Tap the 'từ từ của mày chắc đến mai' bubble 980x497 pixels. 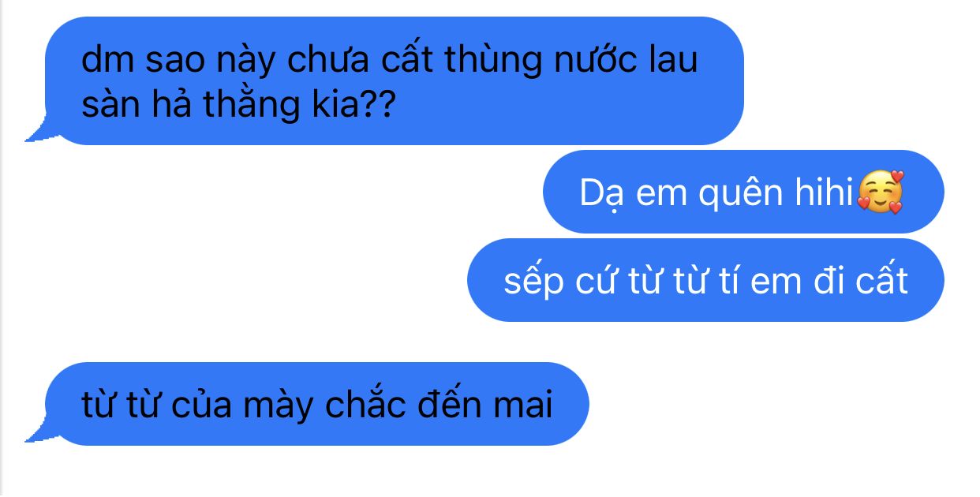(316, 404)
